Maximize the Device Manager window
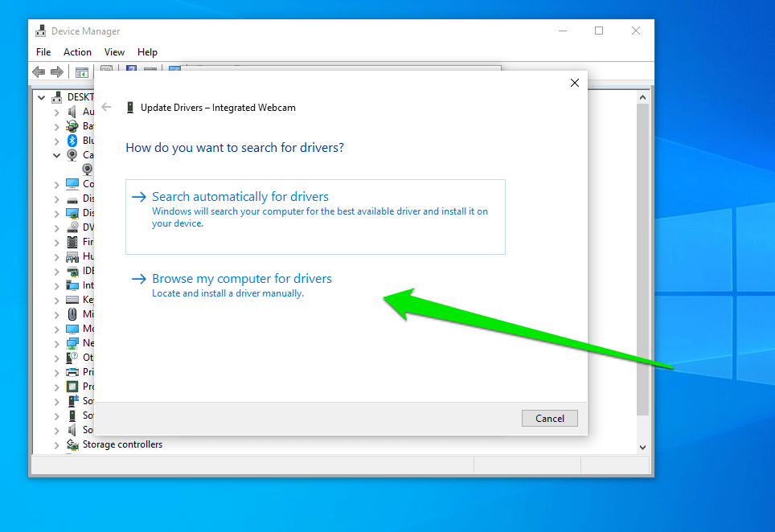This screenshot has height=532, width=775. click(599, 31)
